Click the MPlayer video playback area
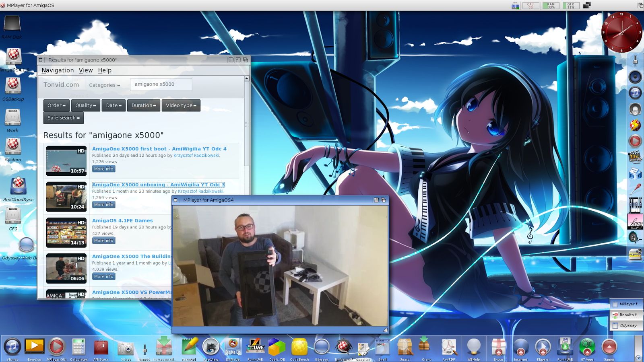 [280, 266]
